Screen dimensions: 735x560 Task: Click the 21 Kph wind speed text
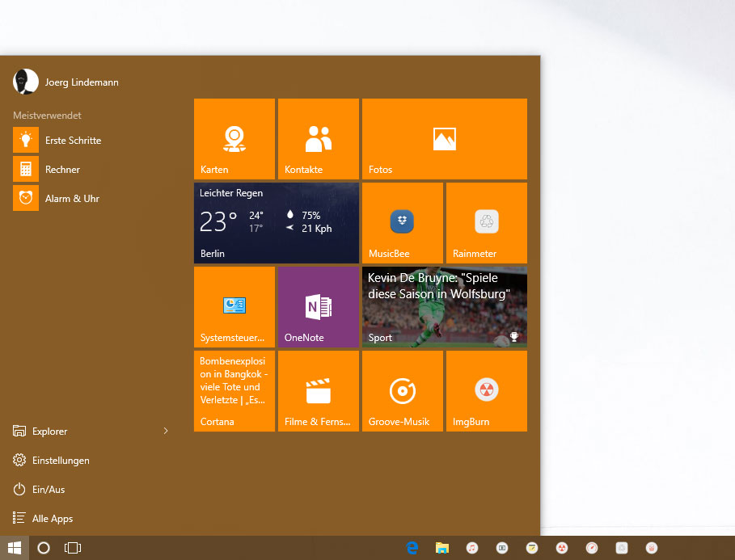[x=317, y=229]
